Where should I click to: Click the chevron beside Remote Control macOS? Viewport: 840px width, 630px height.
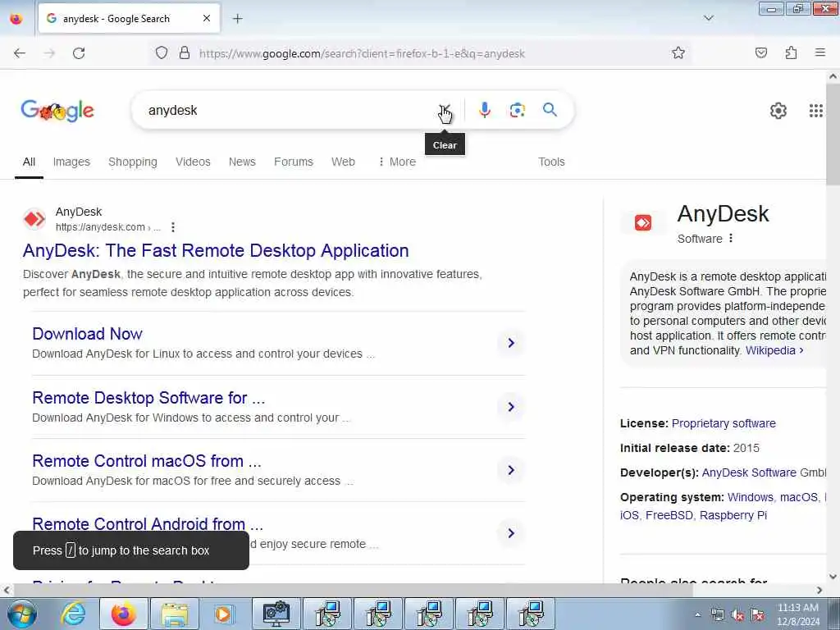click(x=511, y=470)
